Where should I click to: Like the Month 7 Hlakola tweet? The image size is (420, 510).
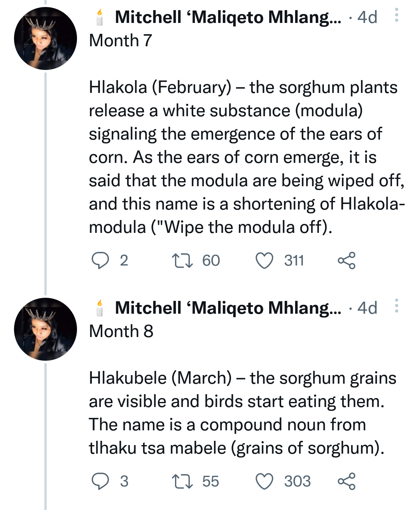(x=264, y=260)
